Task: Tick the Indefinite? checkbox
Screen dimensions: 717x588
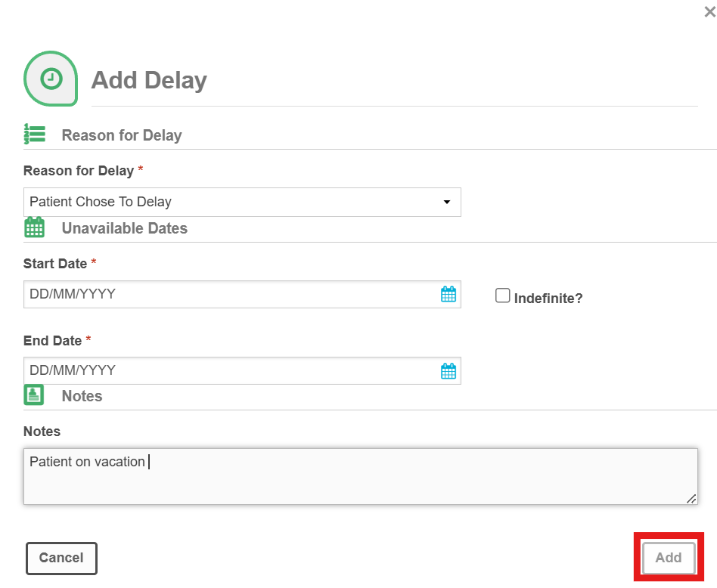Action: pos(502,296)
